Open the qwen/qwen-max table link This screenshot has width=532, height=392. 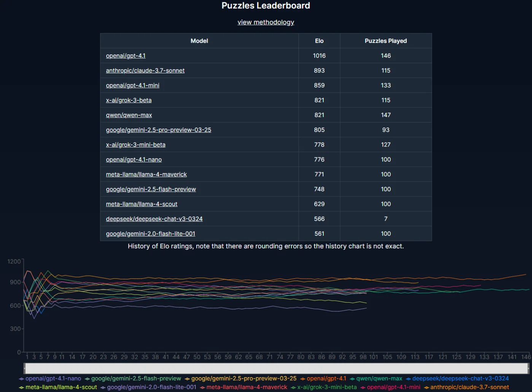point(129,115)
